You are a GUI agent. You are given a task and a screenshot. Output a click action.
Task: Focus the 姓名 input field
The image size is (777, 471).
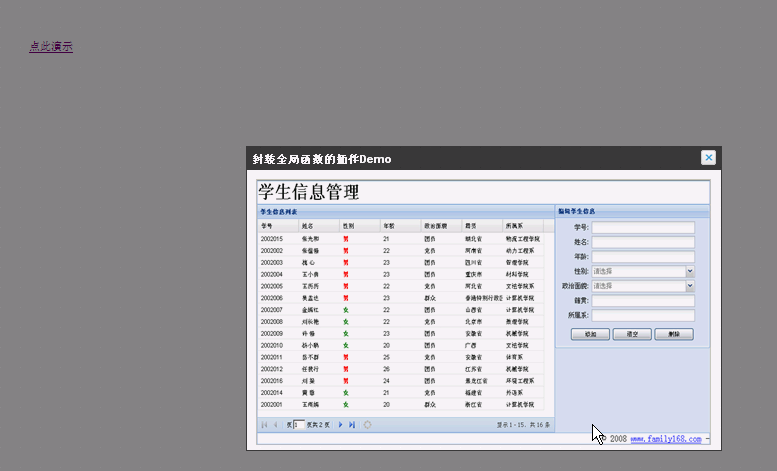643,242
